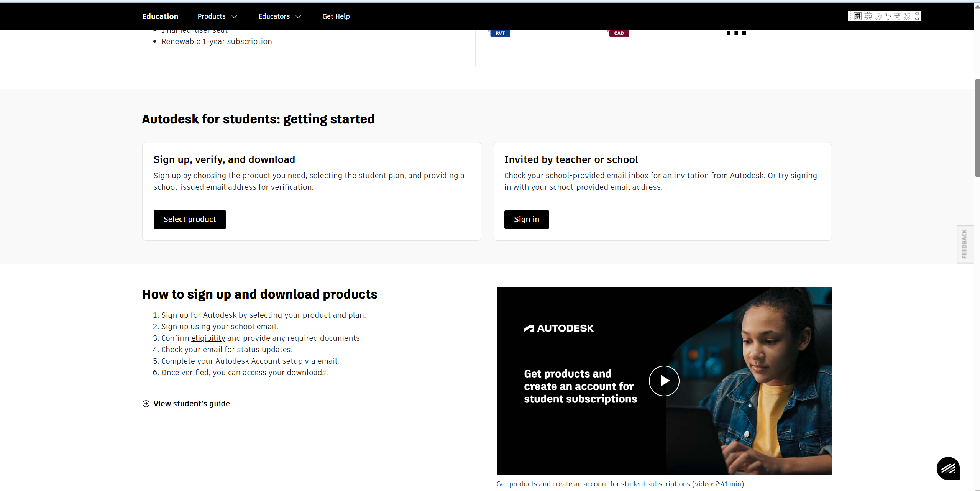Click the 英 language icon in IME bar
The image size is (980, 491).
point(868,16)
